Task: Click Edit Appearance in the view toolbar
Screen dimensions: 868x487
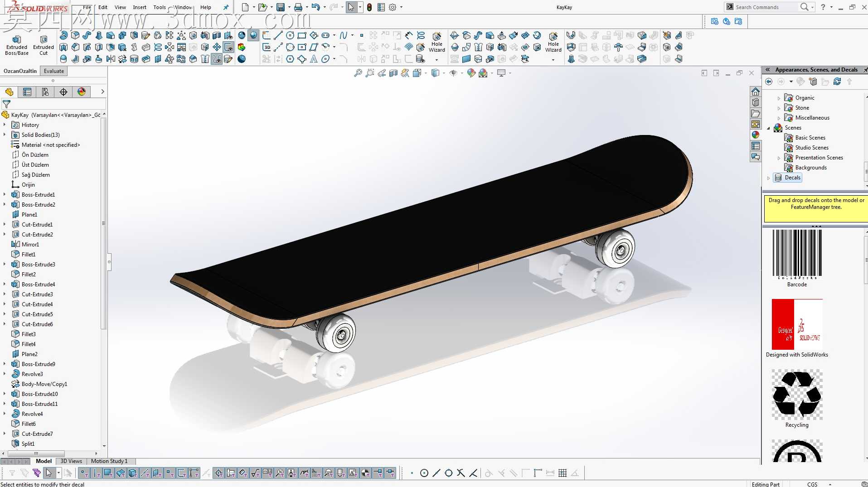Action: 471,73
